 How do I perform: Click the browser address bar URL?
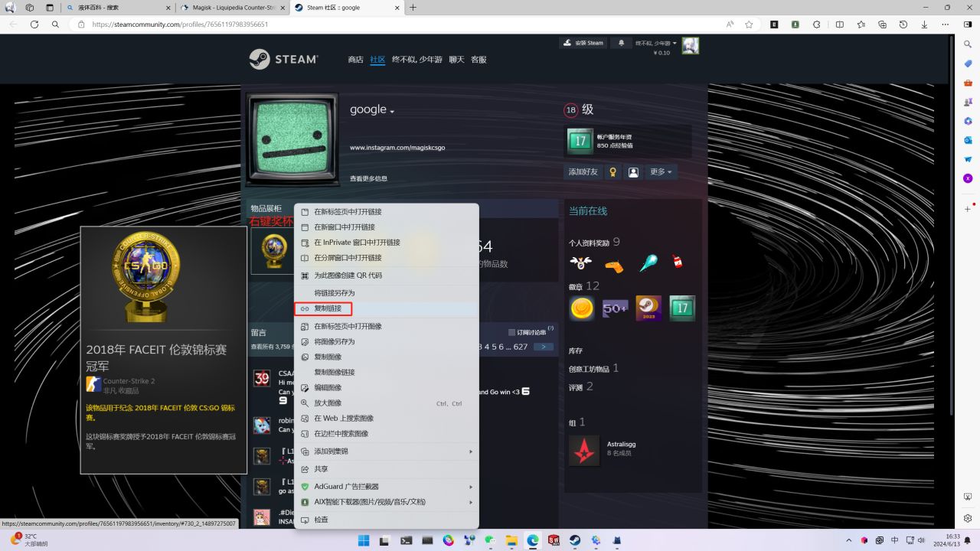180,24
